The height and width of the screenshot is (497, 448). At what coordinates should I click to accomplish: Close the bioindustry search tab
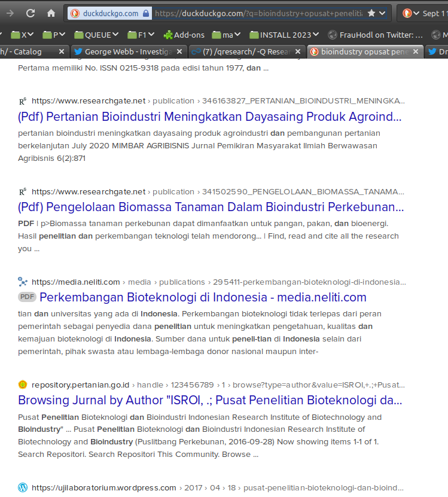[x=416, y=51]
